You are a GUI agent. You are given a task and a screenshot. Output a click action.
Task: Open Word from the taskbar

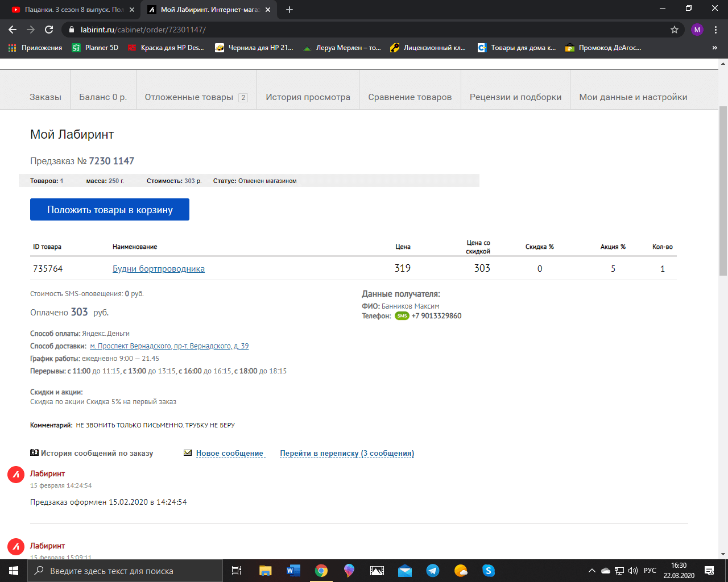pos(293,571)
